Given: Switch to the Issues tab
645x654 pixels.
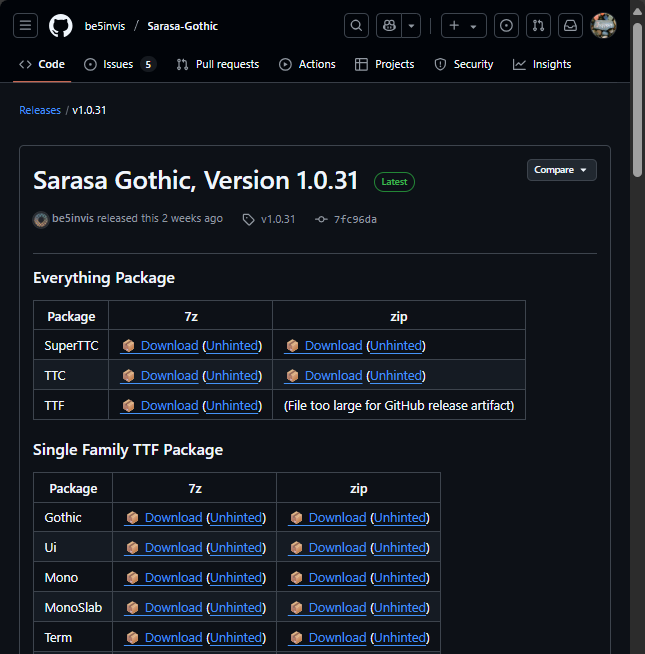Looking at the screenshot, I should click(119, 64).
